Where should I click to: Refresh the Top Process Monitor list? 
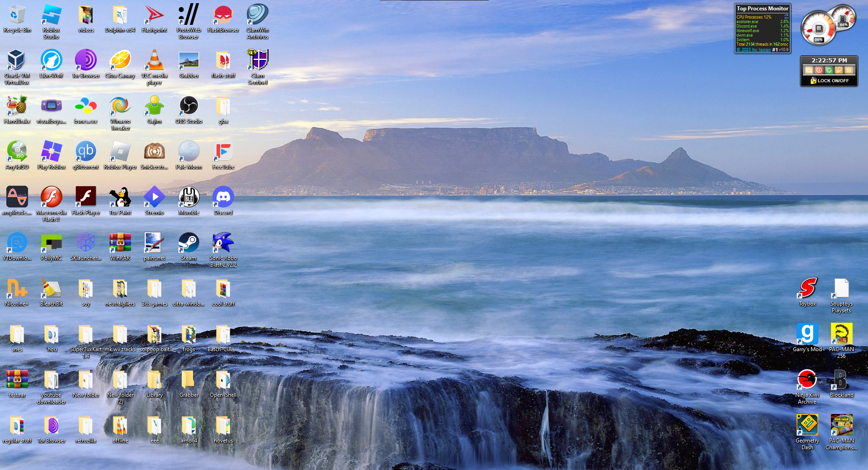(786, 16)
